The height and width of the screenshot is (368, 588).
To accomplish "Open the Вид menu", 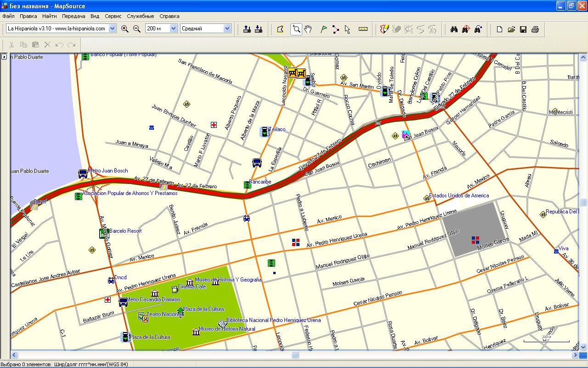I will click(x=95, y=16).
